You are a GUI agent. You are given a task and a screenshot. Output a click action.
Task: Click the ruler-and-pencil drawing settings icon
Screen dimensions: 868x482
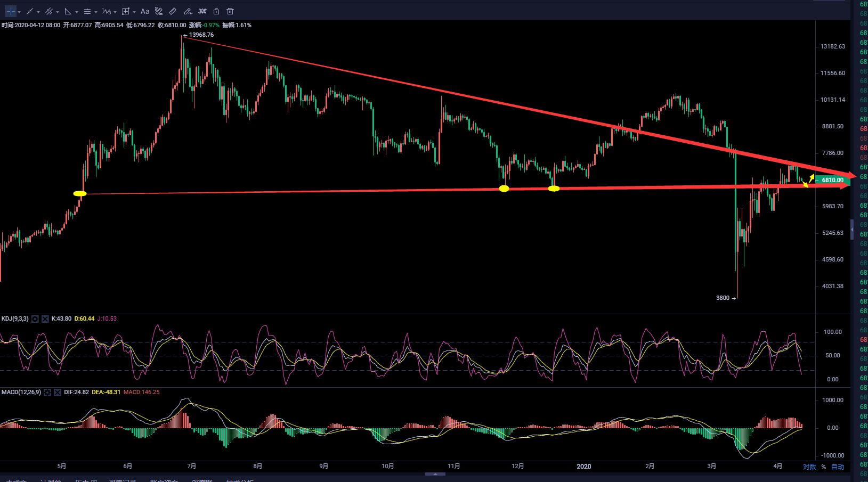click(159, 11)
